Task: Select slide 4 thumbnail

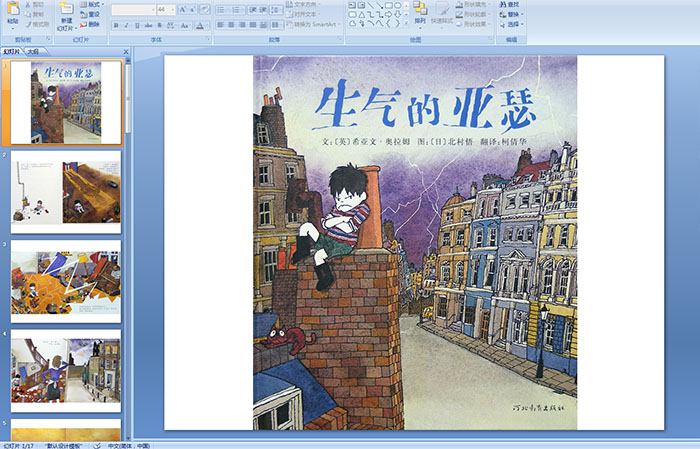Action: [66, 370]
